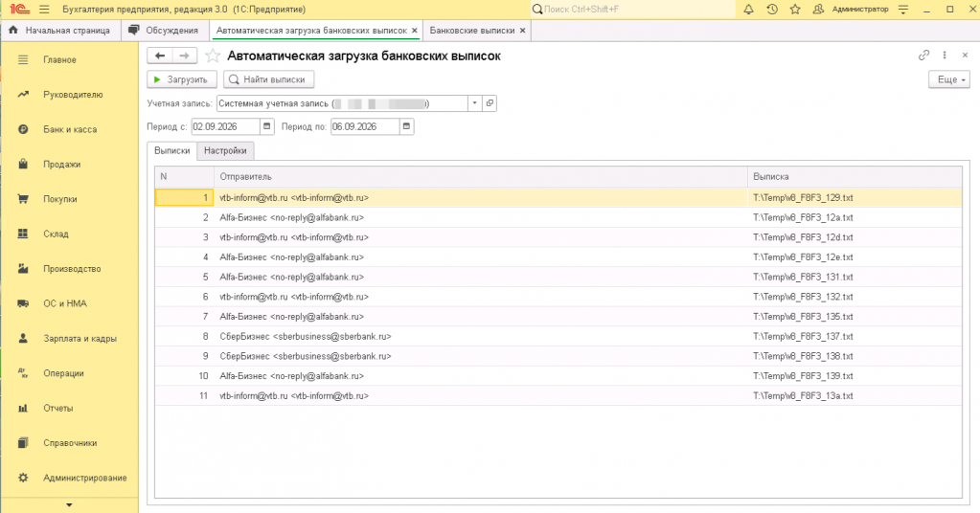
Task: Expand the Учетная запись dropdown
Action: point(475,103)
